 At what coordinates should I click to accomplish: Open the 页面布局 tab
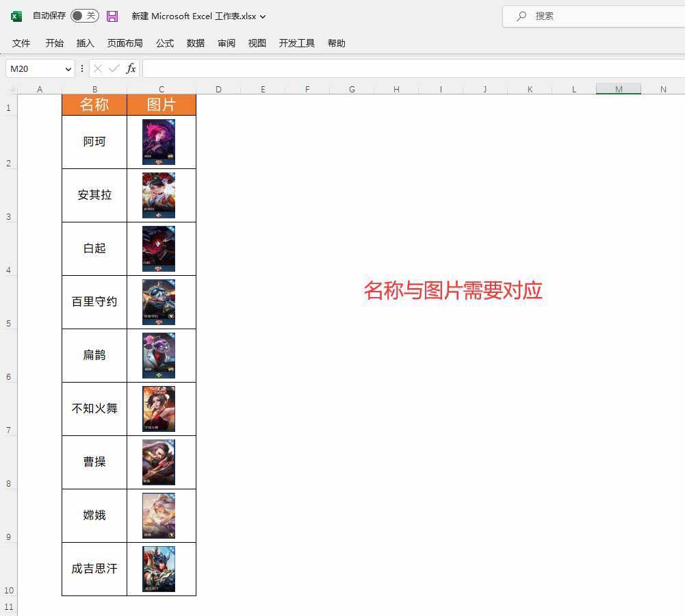[125, 43]
